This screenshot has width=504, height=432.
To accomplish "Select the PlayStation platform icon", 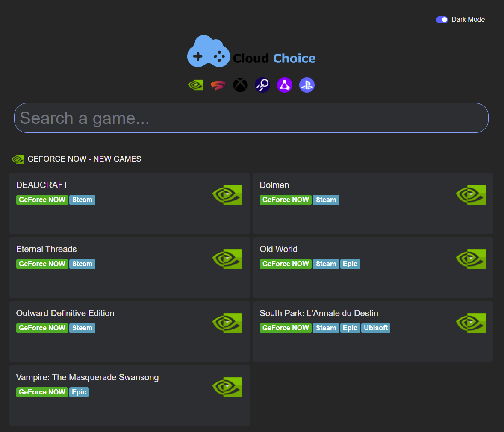I will [307, 85].
